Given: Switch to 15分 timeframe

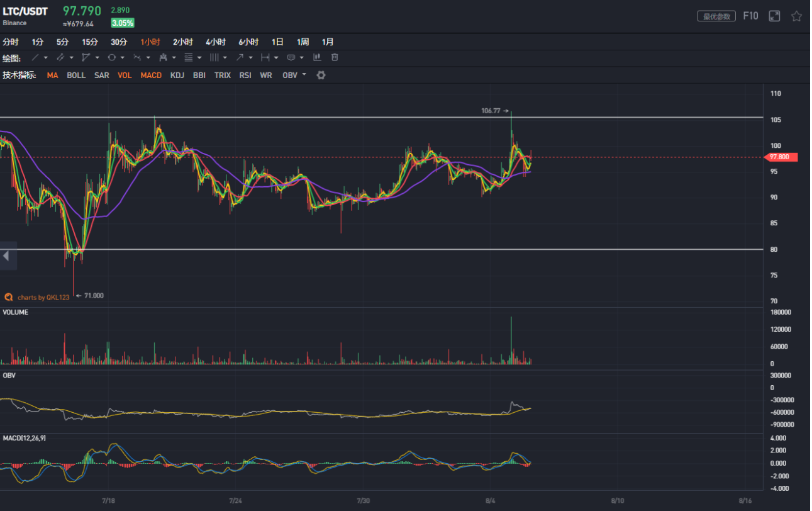Looking at the screenshot, I should pos(90,42).
